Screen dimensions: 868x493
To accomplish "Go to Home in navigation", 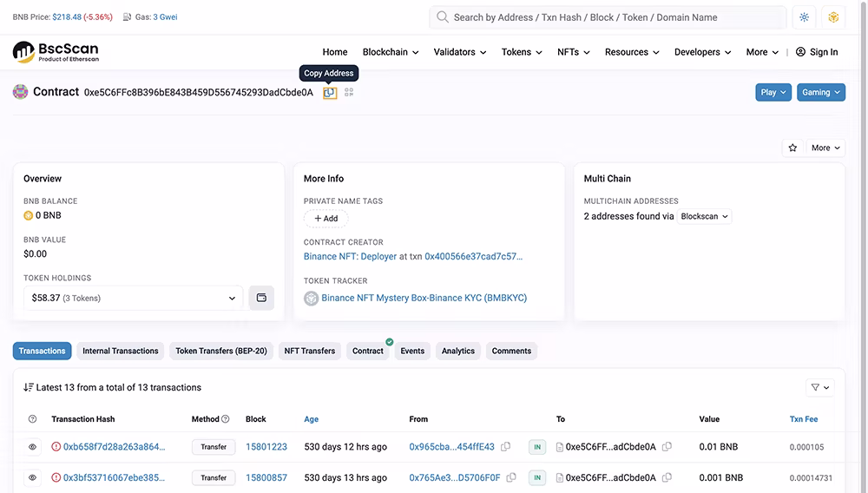I will click(335, 52).
